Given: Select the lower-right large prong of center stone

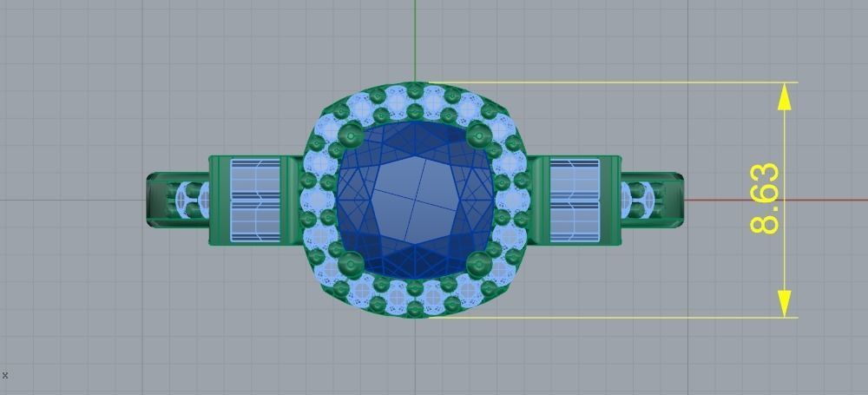Looking at the screenshot, I should pos(479,265).
